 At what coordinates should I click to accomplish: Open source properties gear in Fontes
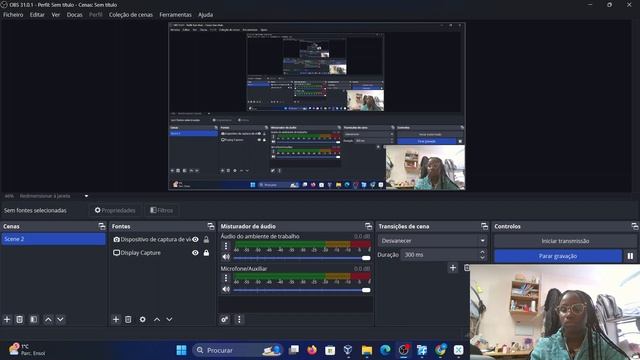(x=142, y=319)
